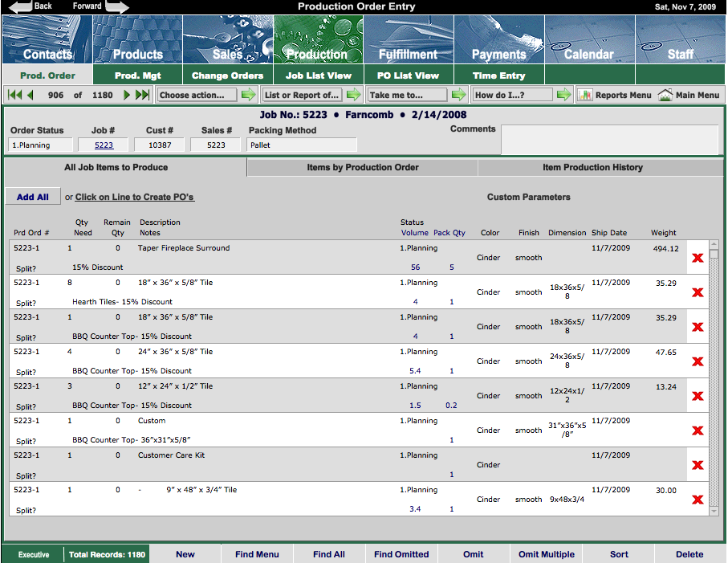Remove 18x36 BBQ Counter Top tile line

[x=697, y=327]
